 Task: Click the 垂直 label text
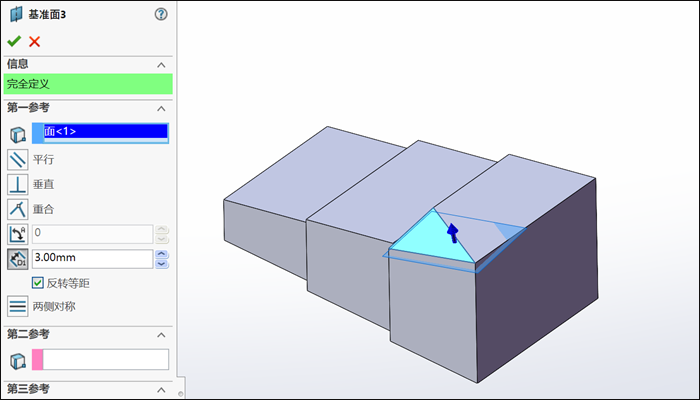pyautogui.click(x=43, y=184)
